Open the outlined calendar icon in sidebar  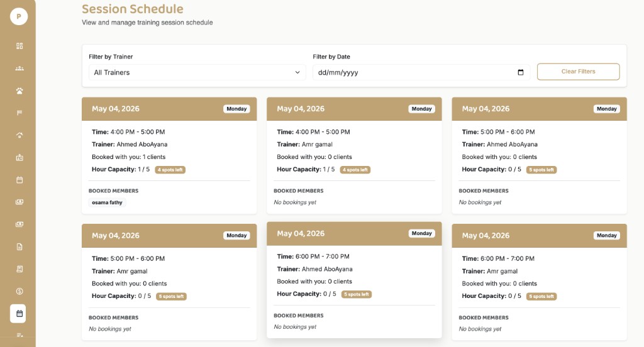point(19,180)
